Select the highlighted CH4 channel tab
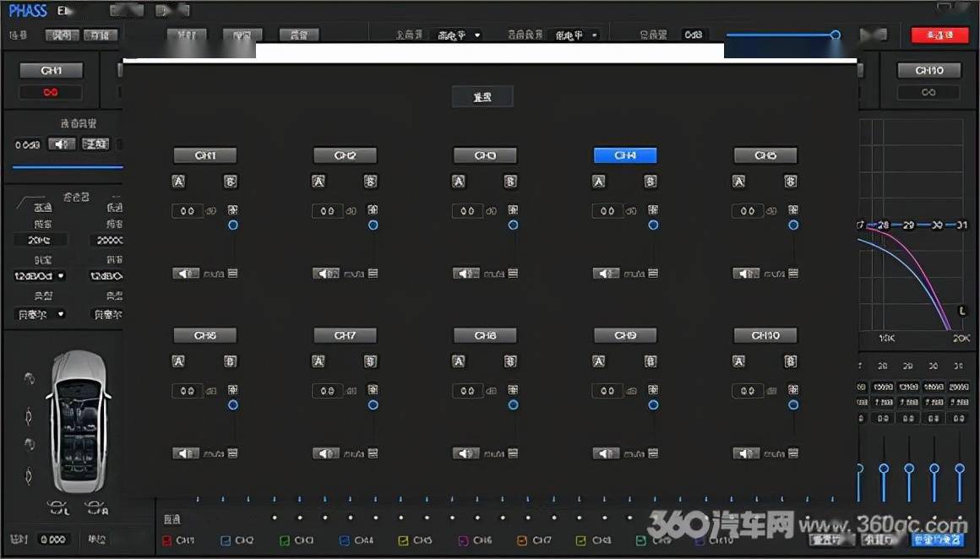The height and width of the screenshot is (559, 980). tap(624, 155)
